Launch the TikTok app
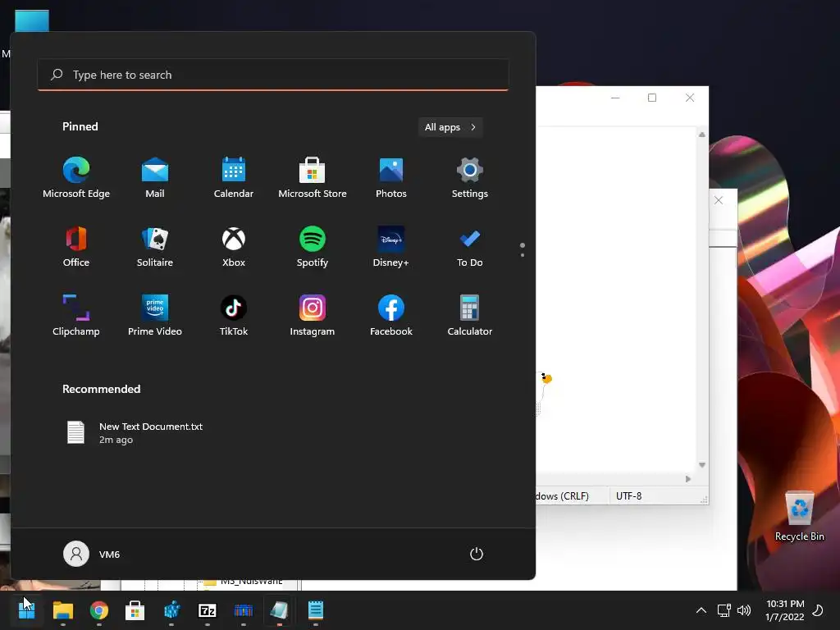This screenshot has height=630, width=840. 234,316
